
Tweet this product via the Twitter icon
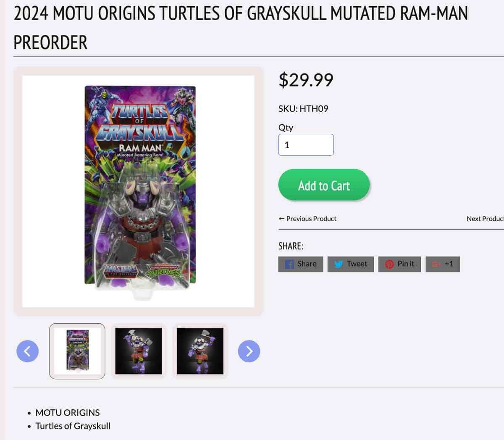point(351,264)
